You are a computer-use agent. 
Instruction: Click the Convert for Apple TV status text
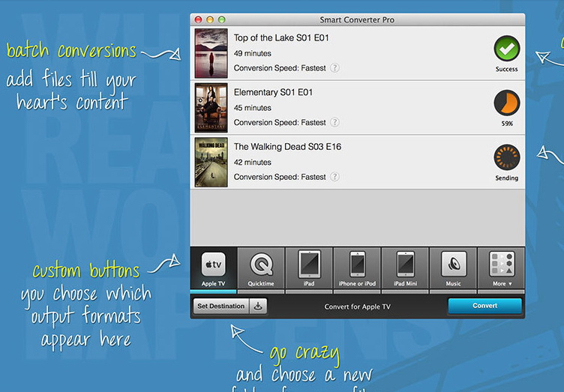click(357, 307)
